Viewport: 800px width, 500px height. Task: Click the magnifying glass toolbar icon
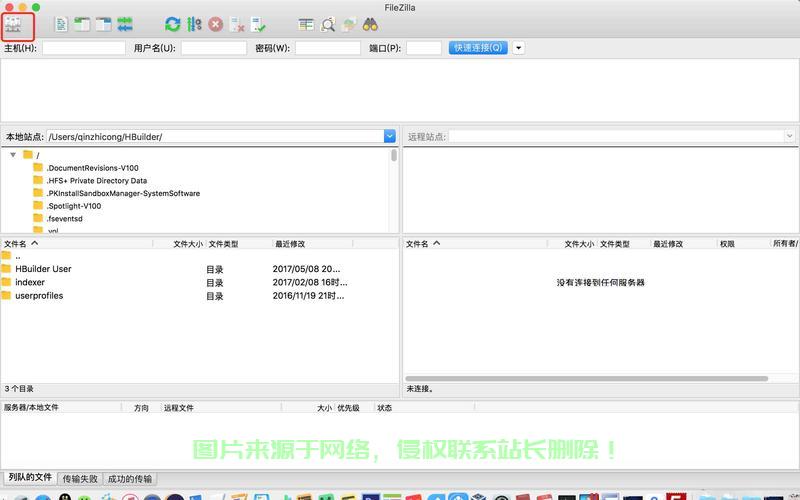(328, 24)
